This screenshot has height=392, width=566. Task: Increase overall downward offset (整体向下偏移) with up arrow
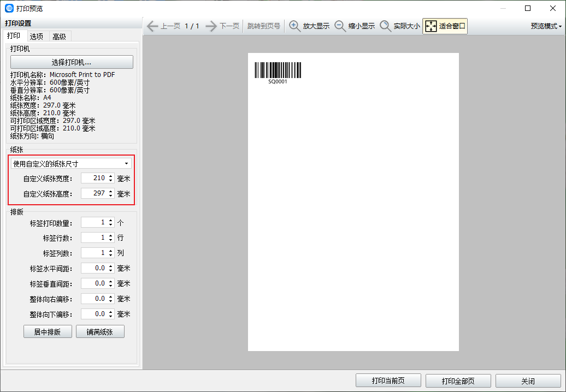coord(110,312)
